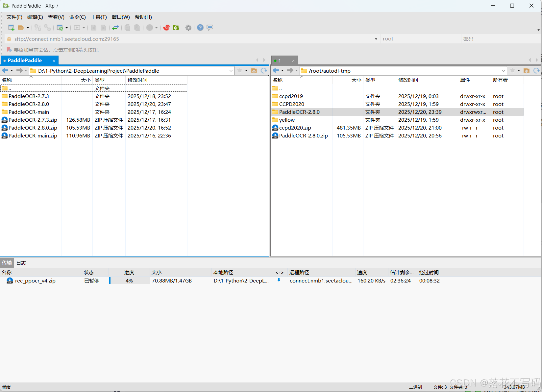Select remote file PaddleOCR-2.8.0.zip
Image resolution: width=542 pixels, height=392 pixels.
click(x=303, y=135)
